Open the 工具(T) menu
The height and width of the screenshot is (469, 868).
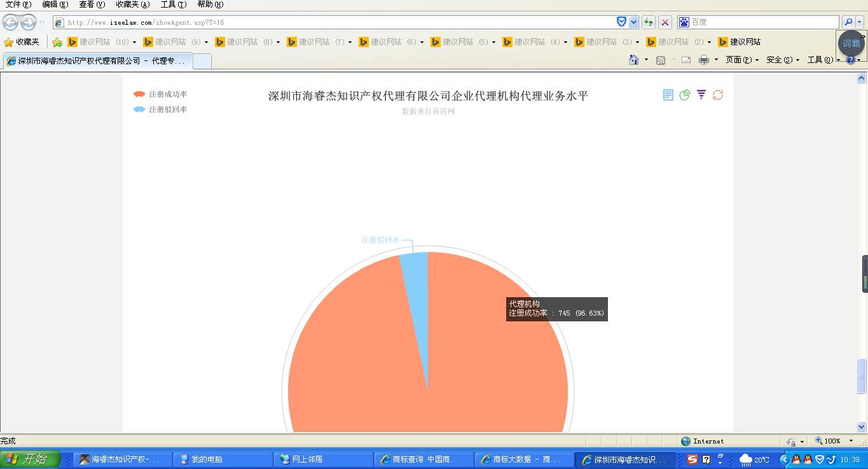pos(173,4)
